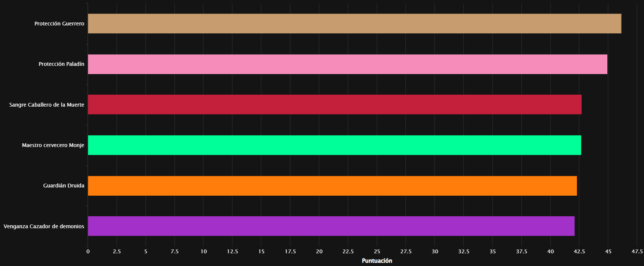This screenshot has height=266, width=644.
Task: Click the tan Protección Guerrero bar
Action: [355, 24]
